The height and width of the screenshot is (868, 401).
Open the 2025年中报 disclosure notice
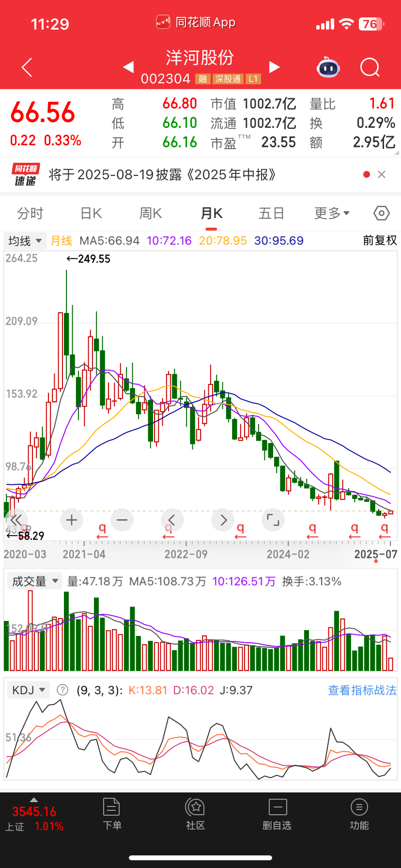coord(163,174)
